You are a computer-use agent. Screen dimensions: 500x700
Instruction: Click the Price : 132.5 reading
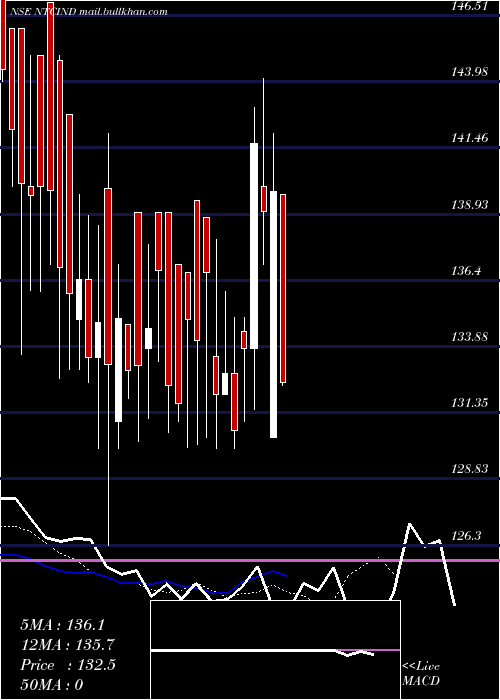click(68, 665)
